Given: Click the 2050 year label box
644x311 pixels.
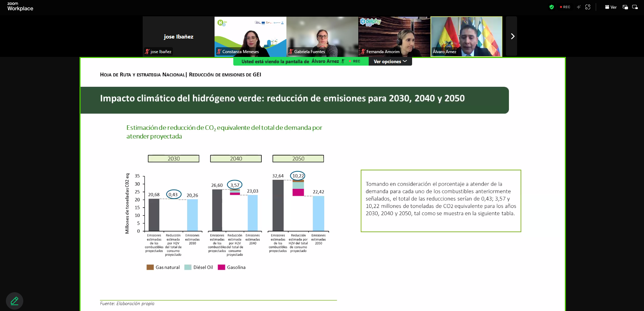Looking at the screenshot, I should click(x=298, y=159).
